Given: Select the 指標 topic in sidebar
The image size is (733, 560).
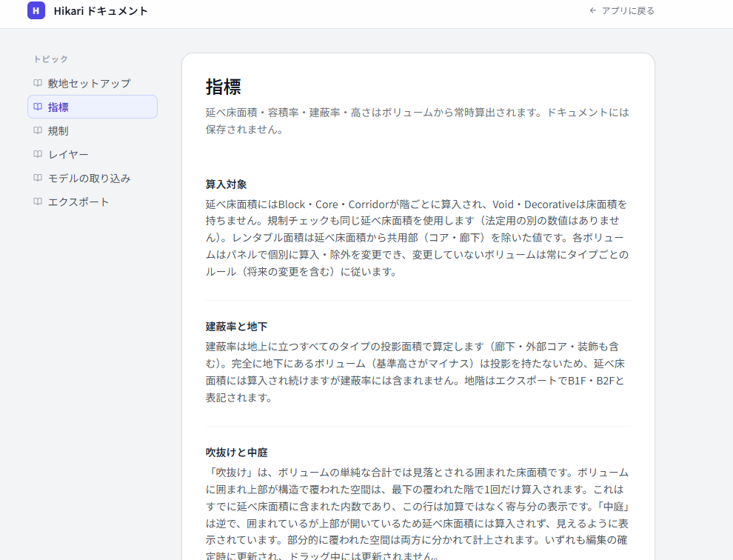Looking at the screenshot, I should click(x=93, y=107).
